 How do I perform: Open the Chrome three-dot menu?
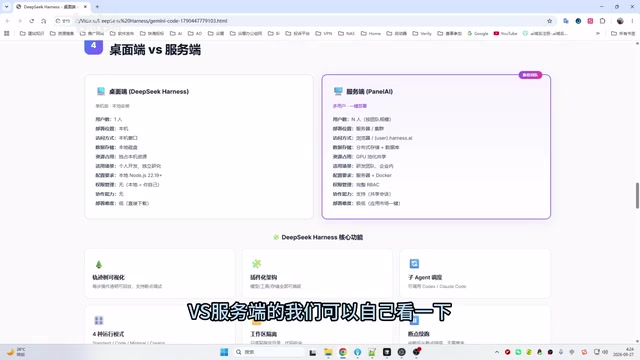pyautogui.click(x=632, y=21)
